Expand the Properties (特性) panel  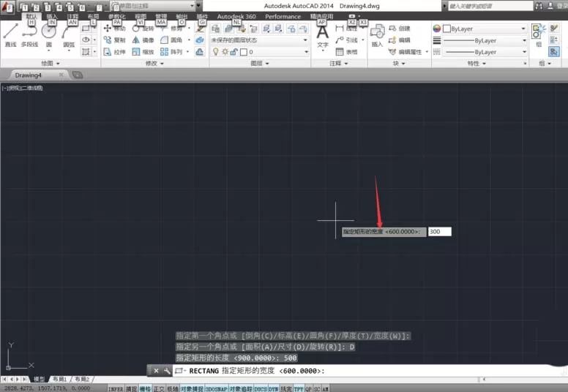476,64
